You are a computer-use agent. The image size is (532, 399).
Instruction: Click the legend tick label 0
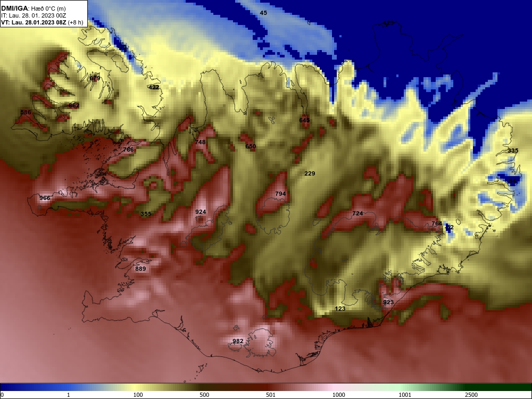[2, 395]
